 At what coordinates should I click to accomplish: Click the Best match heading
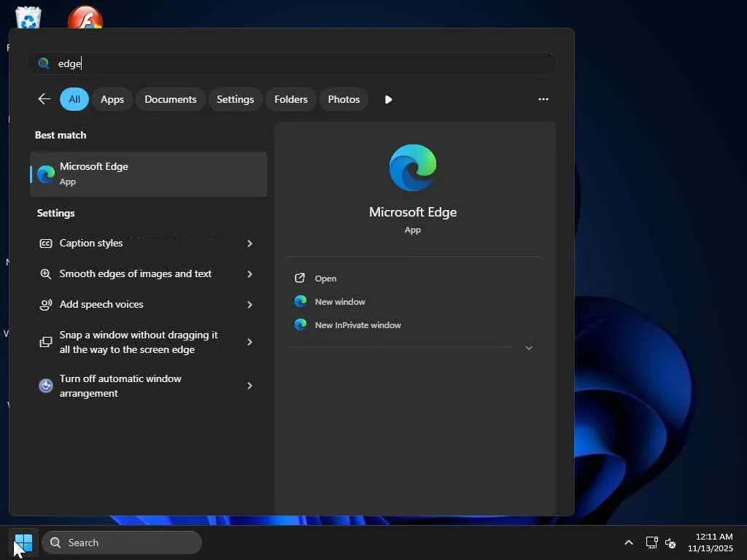(61, 135)
